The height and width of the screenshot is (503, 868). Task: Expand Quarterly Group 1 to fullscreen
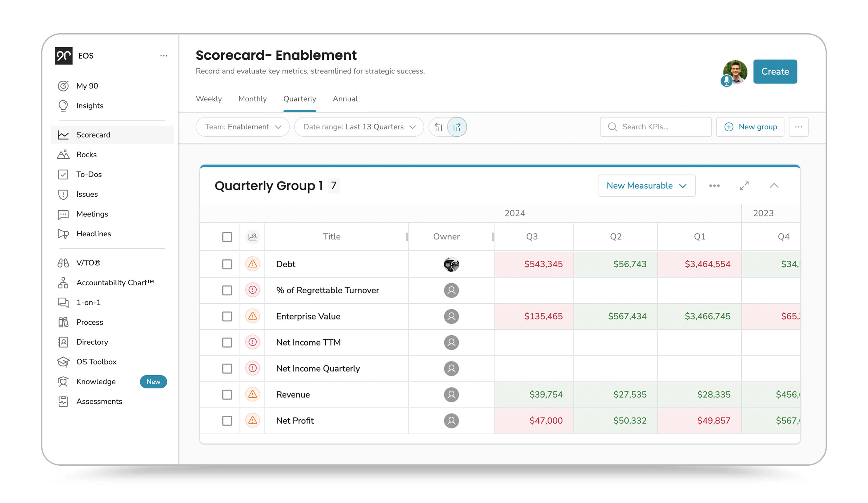point(744,186)
